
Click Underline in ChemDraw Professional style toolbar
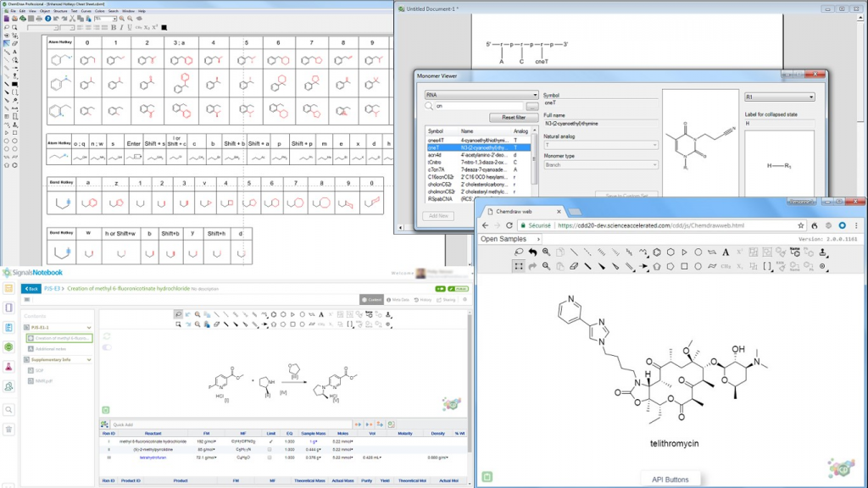click(x=130, y=27)
